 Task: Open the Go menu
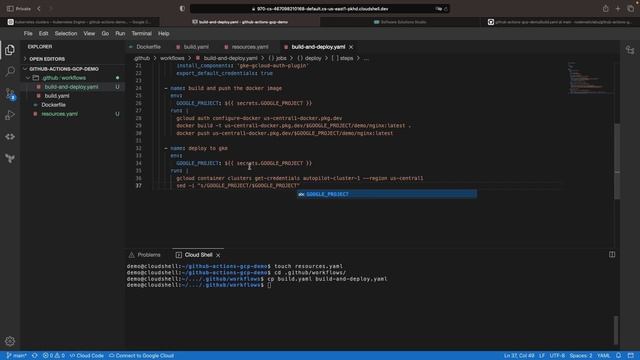point(105,33)
